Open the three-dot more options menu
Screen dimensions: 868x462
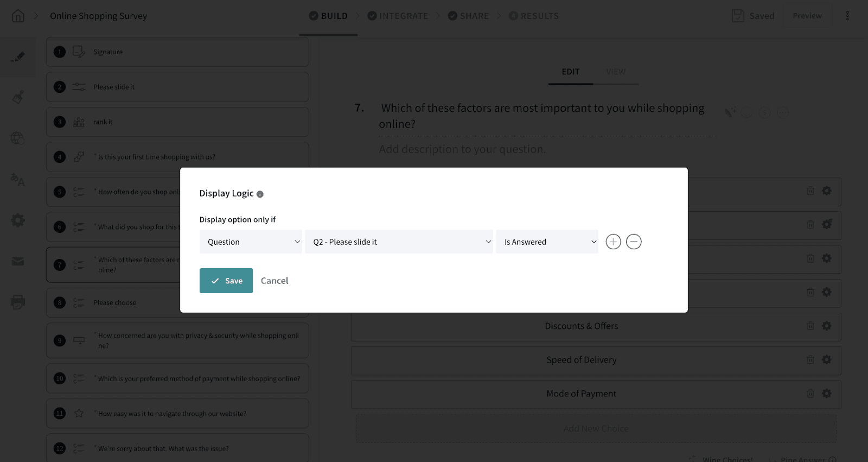click(847, 16)
